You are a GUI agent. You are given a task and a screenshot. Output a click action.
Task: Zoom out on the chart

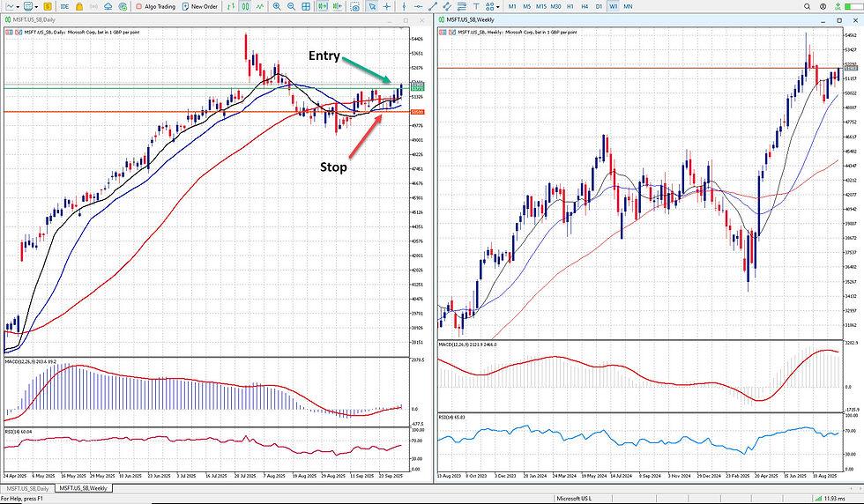click(291, 7)
